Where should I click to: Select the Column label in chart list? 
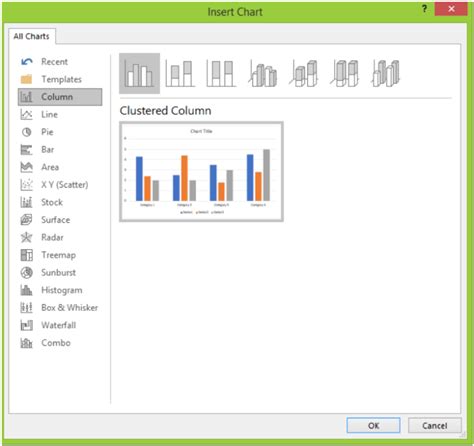(x=57, y=97)
